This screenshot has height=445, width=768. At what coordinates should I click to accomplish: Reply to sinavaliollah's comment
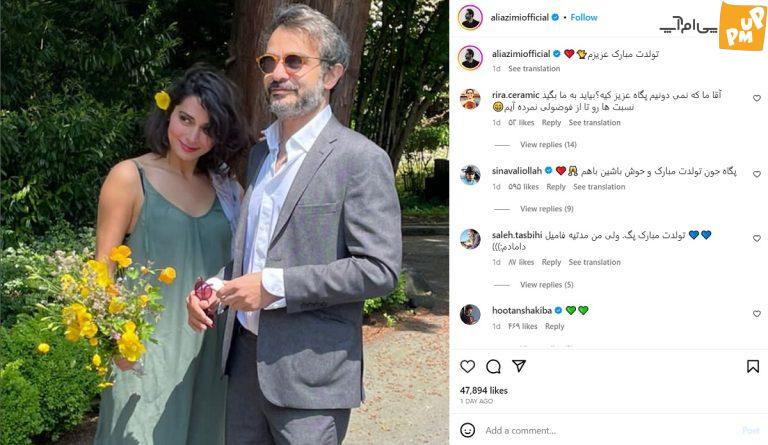pyautogui.click(x=556, y=187)
